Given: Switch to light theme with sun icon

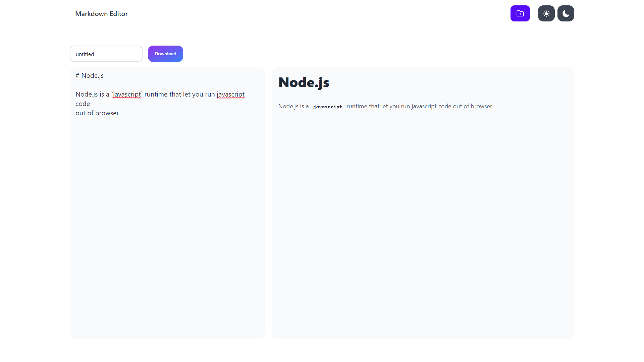Looking at the screenshot, I should pyautogui.click(x=546, y=13).
